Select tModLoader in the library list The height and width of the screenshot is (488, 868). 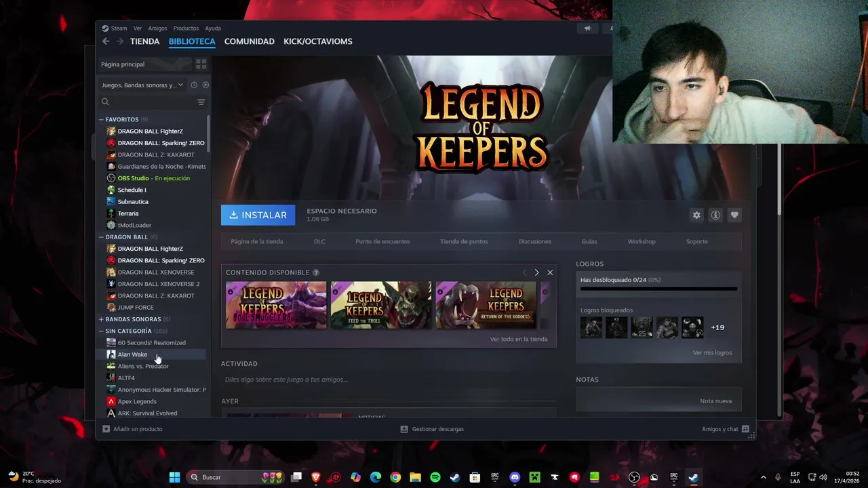tap(134, 225)
